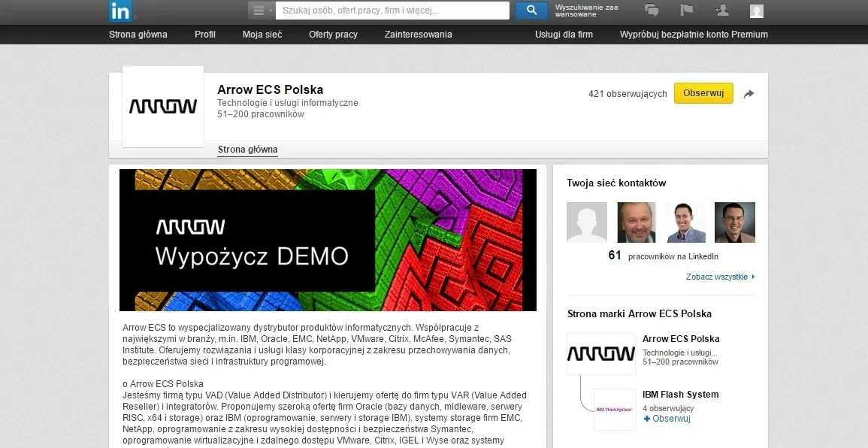Click the contact photo of man with glasses
The width and height of the screenshot is (868, 448).
point(734,222)
